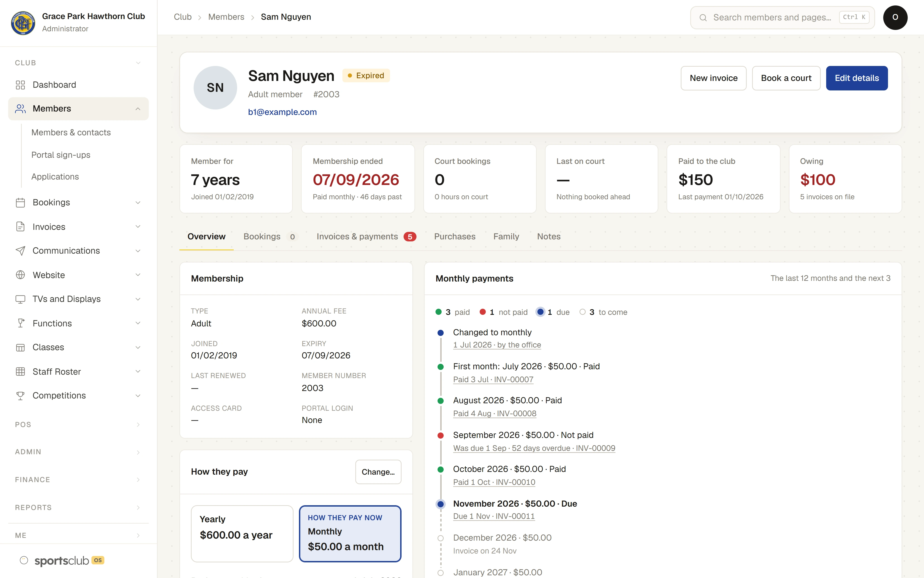Select the Monthly $50.00 payment option

[x=350, y=534]
